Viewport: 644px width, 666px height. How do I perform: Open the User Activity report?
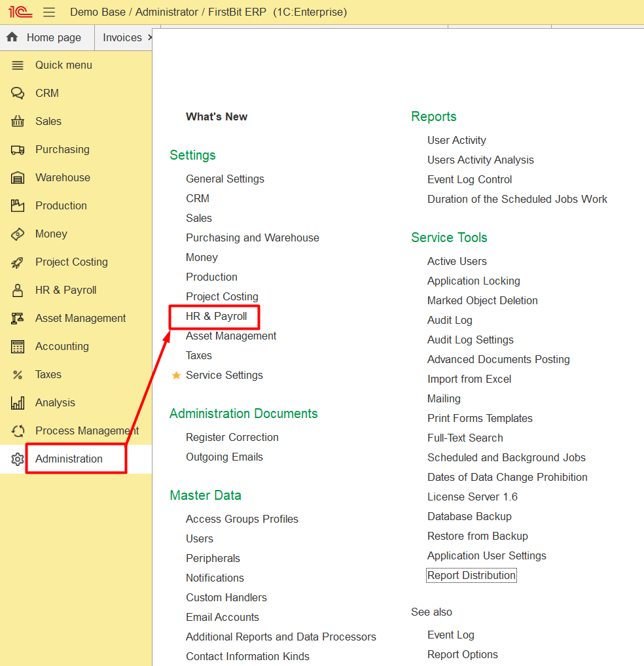[457, 140]
